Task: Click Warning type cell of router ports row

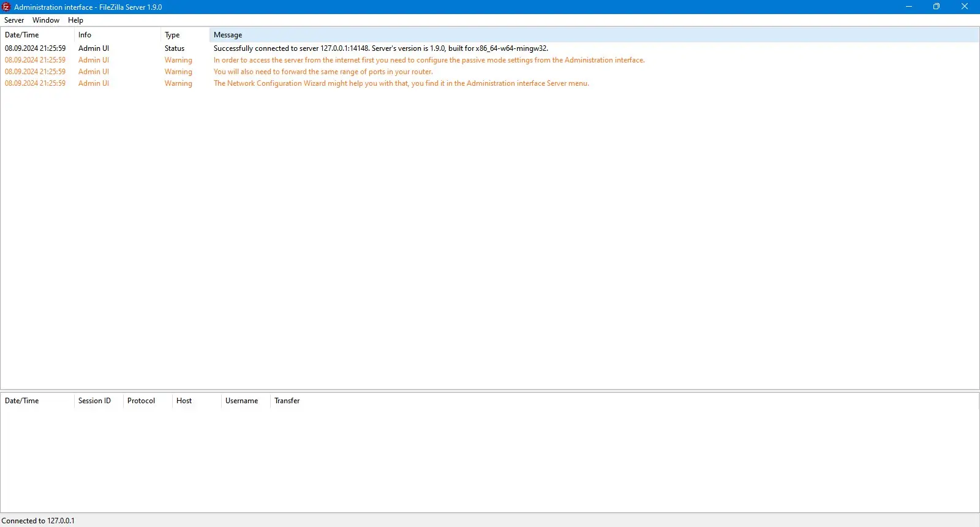Action: coord(178,72)
